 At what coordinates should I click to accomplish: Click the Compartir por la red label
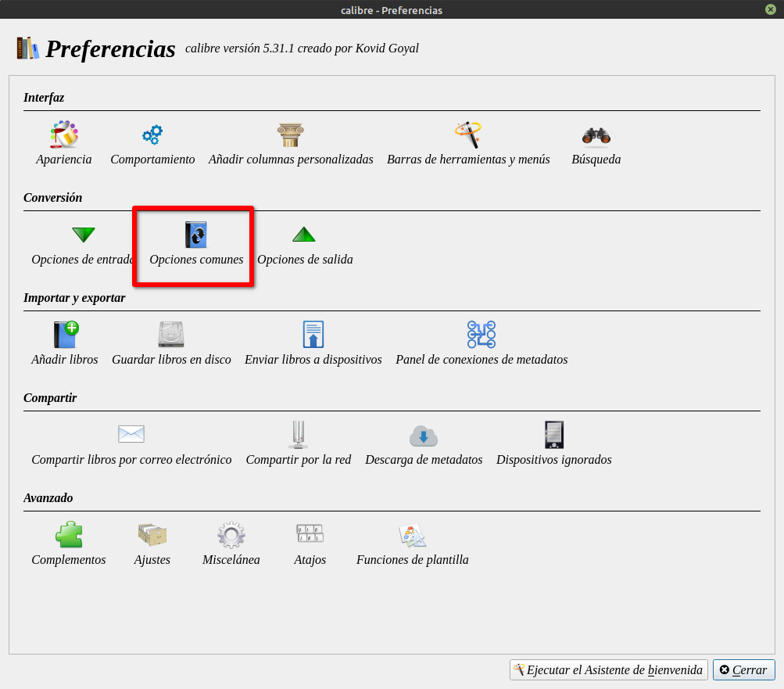[299, 460]
